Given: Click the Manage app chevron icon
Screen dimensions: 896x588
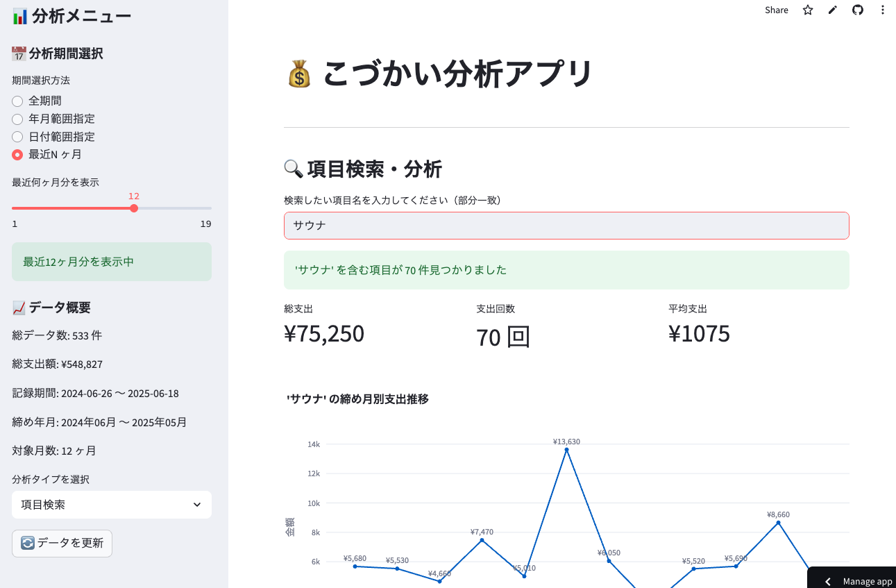Looking at the screenshot, I should coord(827,582).
